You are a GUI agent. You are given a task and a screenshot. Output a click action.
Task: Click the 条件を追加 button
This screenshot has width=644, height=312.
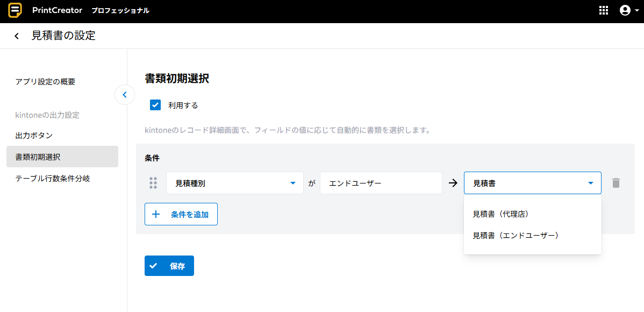[x=181, y=214]
